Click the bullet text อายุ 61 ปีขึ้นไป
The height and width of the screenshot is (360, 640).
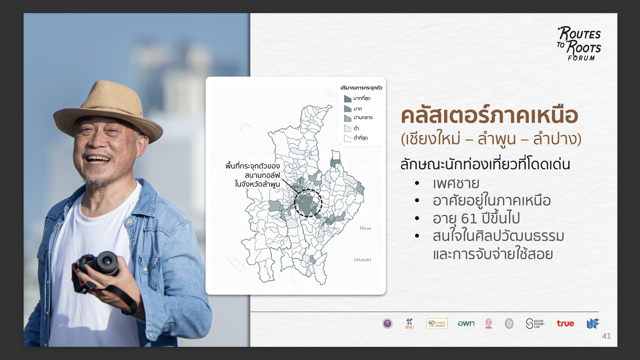[476, 218]
